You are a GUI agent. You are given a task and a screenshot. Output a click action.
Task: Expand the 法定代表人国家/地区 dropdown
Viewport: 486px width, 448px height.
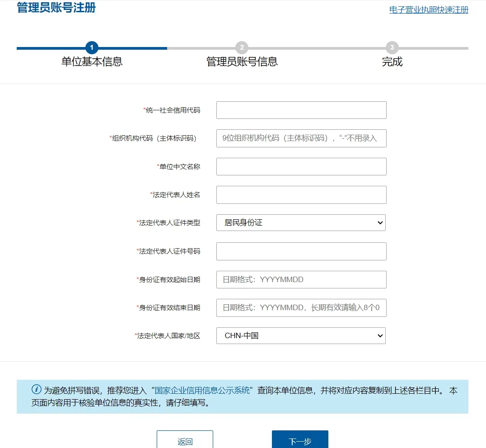click(301, 336)
